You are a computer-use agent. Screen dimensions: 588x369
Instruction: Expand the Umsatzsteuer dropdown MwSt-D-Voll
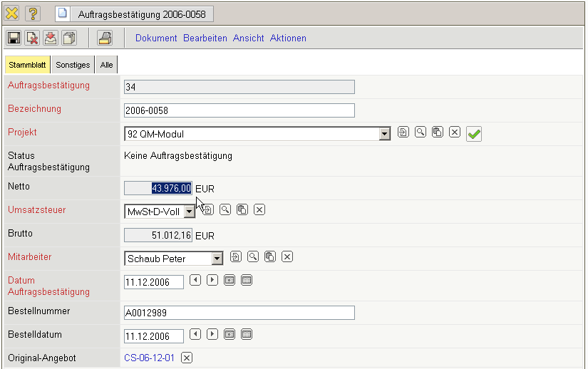click(190, 212)
